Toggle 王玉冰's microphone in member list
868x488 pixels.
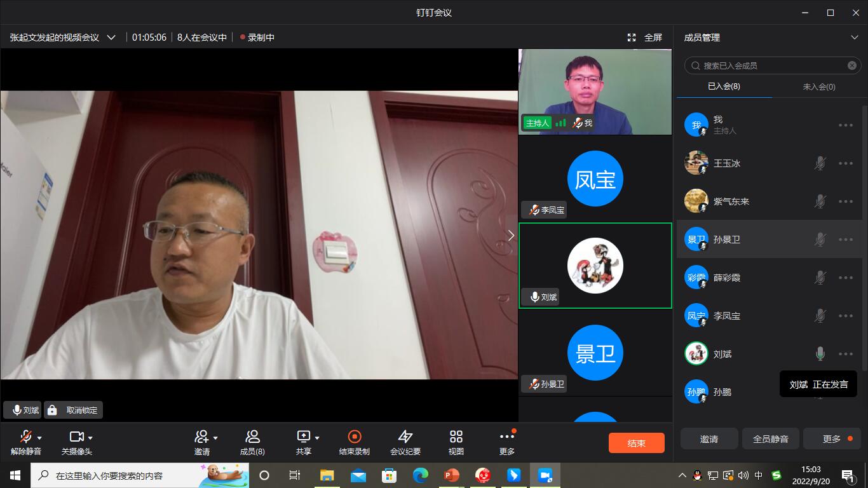pyautogui.click(x=820, y=163)
